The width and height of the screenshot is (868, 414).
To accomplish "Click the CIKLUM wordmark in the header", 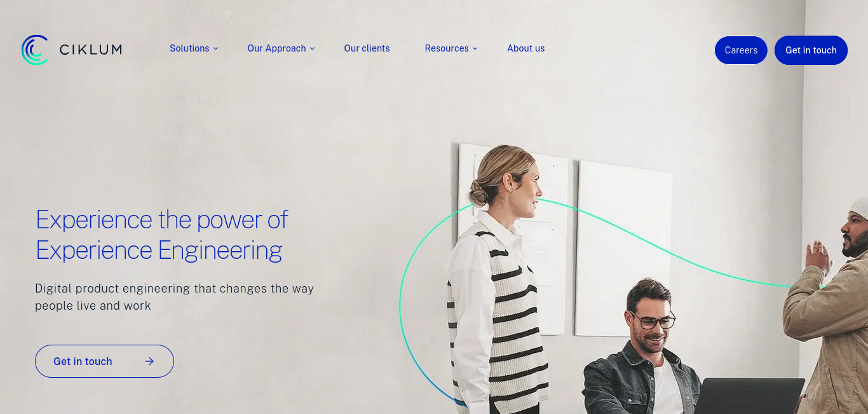I will (90, 50).
